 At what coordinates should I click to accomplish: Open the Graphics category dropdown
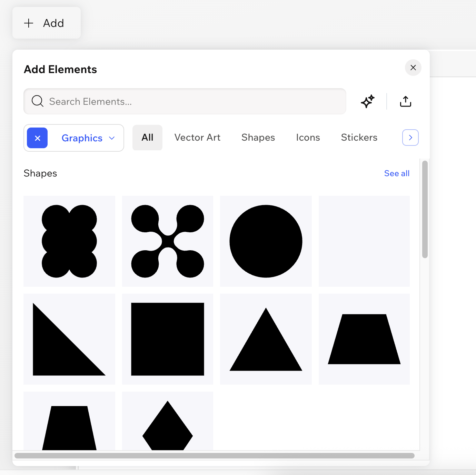(88, 138)
